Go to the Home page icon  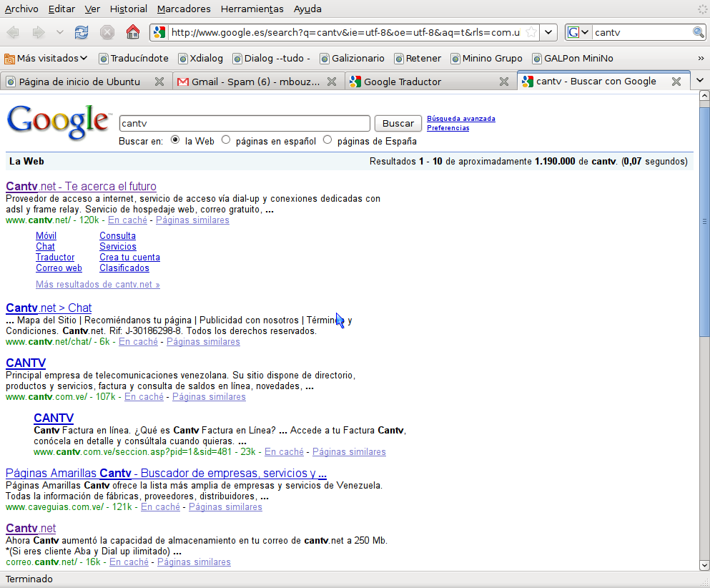133,32
